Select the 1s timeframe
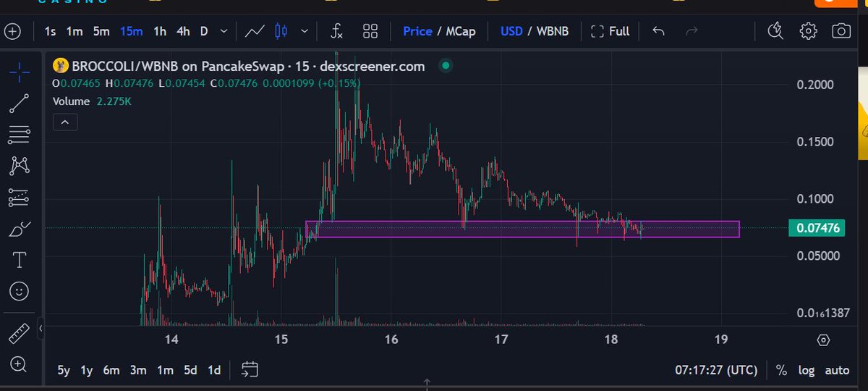This screenshot has width=868, height=391. (50, 32)
